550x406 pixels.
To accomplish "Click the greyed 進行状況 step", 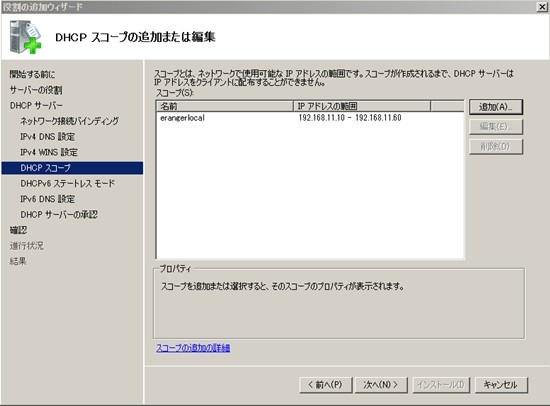I will (27, 246).
